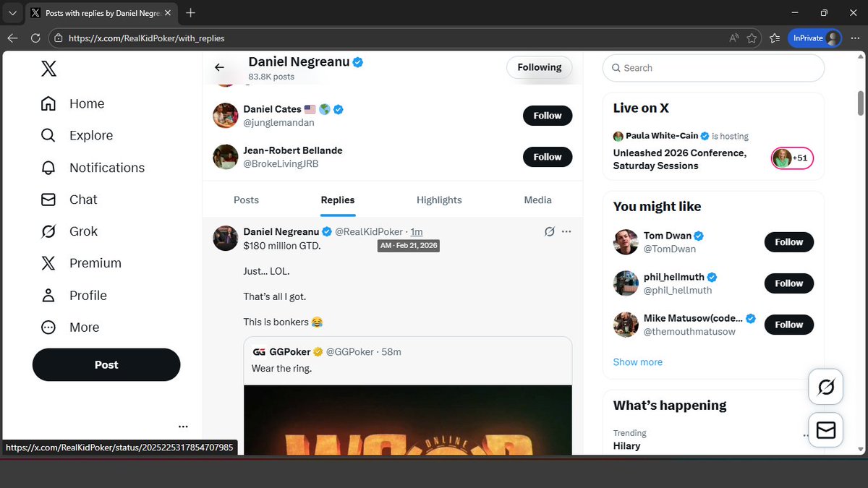Follow phil_hellmuth

point(789,283)
